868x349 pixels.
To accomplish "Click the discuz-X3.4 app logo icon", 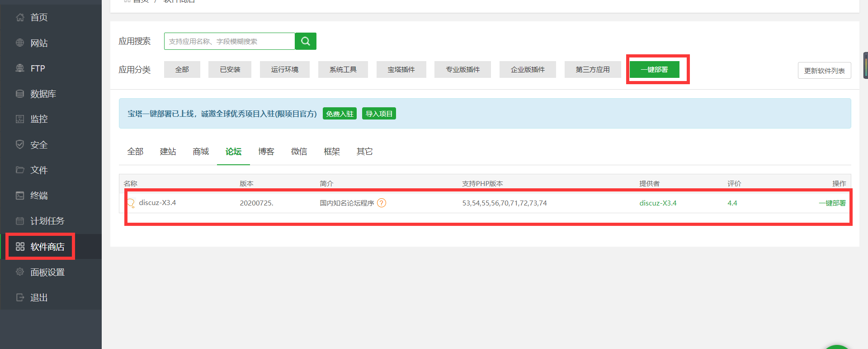I will tap(131, 203).
